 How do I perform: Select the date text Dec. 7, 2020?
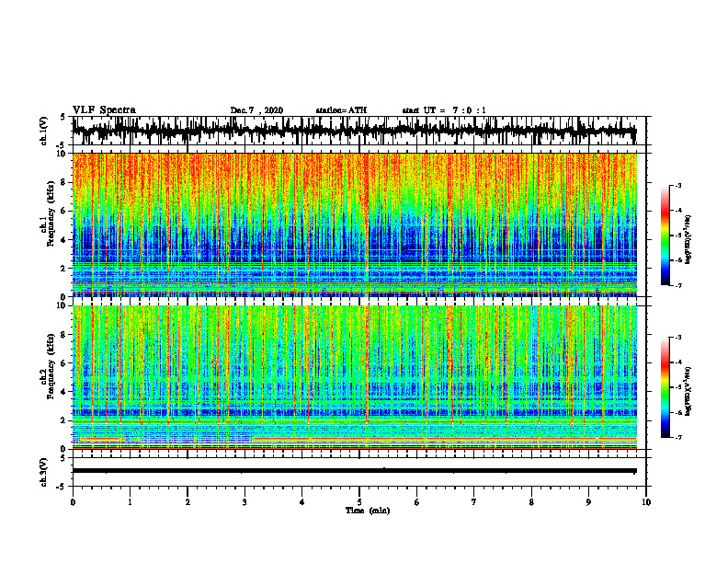pos(256,110)
